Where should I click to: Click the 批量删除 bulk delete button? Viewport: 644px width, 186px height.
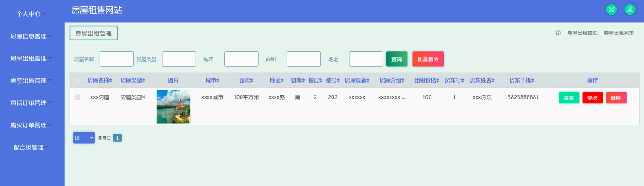coord(428,59)
